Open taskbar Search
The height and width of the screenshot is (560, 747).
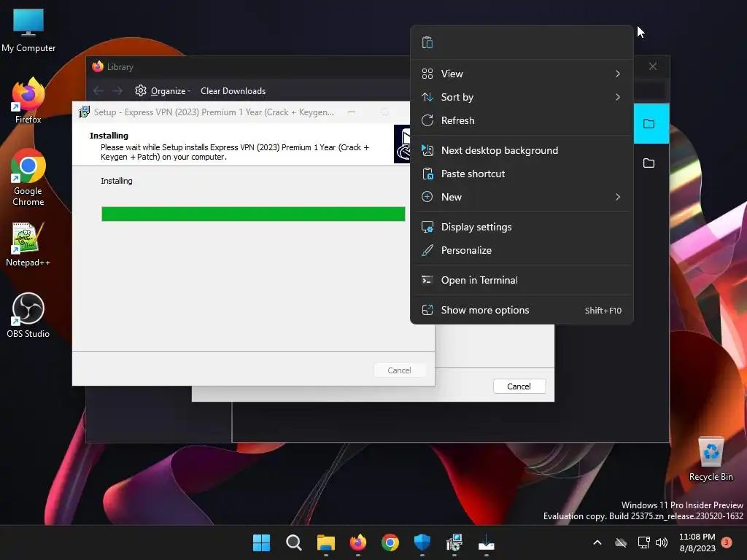pyautogui.click(x=293, y=542)
